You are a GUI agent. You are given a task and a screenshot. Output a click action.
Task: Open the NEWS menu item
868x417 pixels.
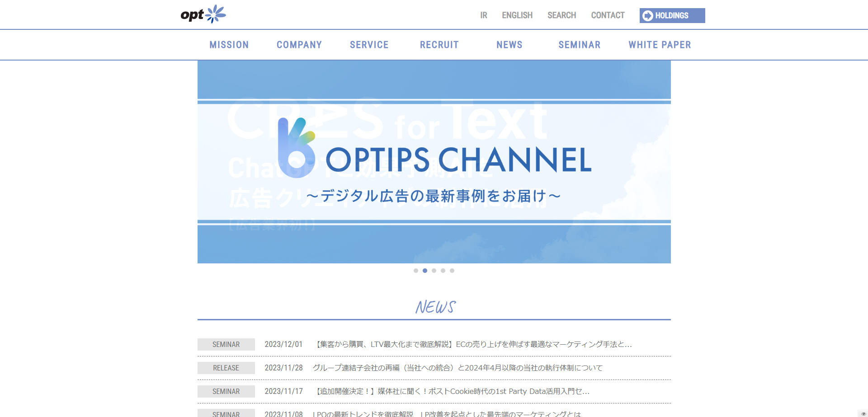click(x=509, y=45)
